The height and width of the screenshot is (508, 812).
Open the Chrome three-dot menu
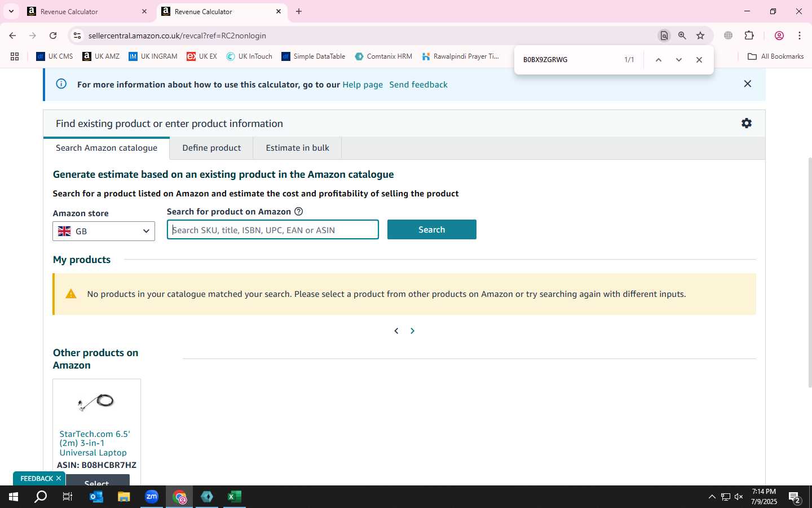800,36
